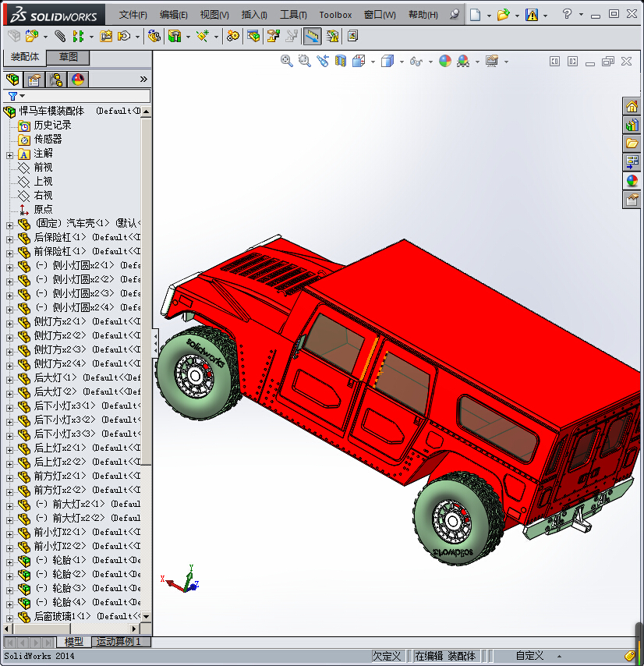Click the Previous View icon
Image resolution: width=644 pixels, height=666 pixels.
coord(323,61)
